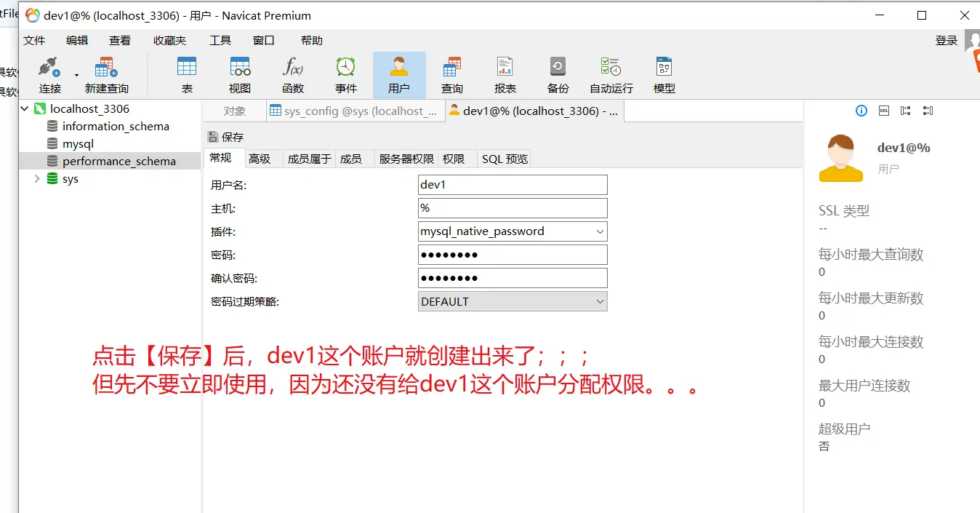Switch to the 对象 tab
The image size is (980, 513).
point(235,111)
